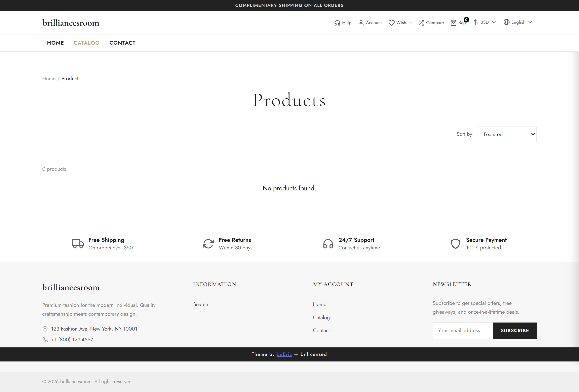Click the Help headphones icon
The height and width of the screenshot is (392, 579).
[337, 23]
